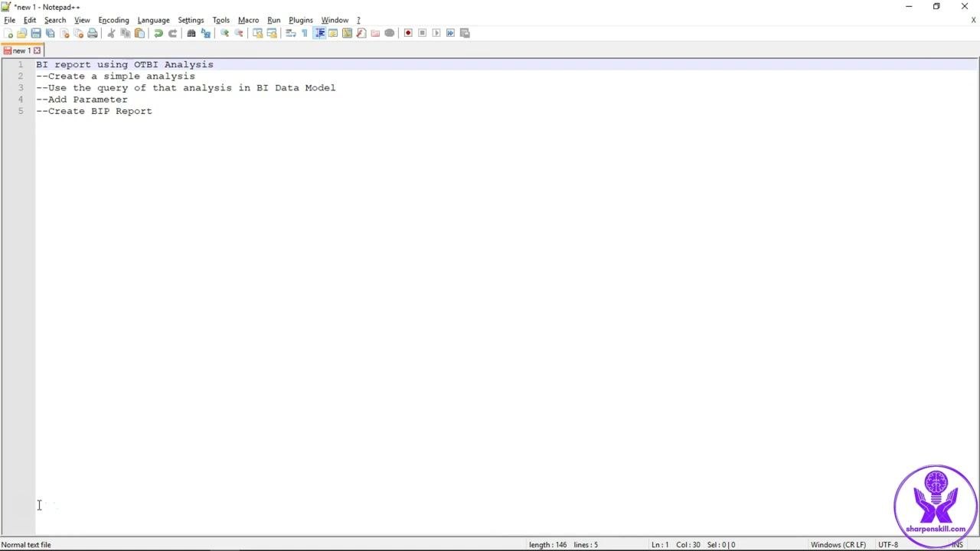Open the Settings menu
The height and width of the screenshot is (551, 980).
pos(191,20)
